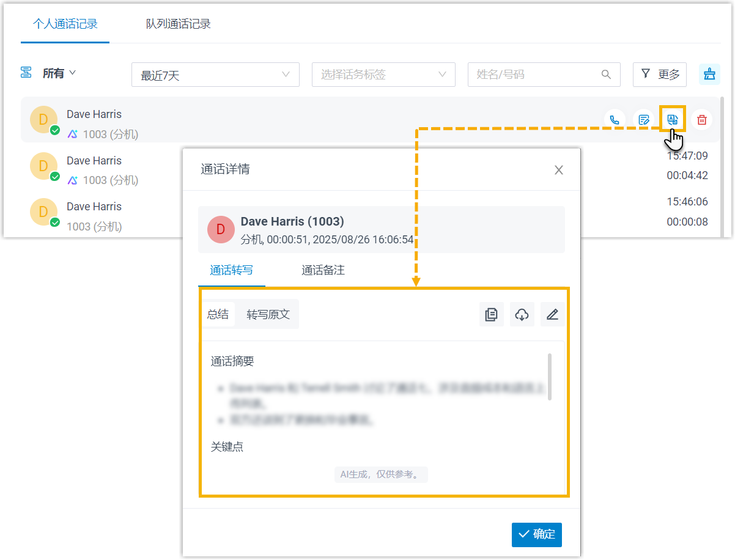735x560 pixels.
Task: Click the 确定 button
Action: click(x=536, y=534)
